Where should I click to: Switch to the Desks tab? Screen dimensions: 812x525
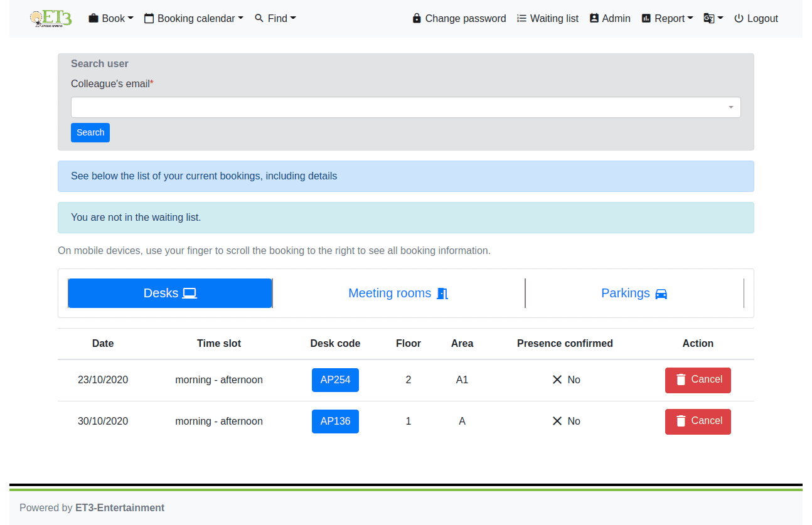pos(170,293)
